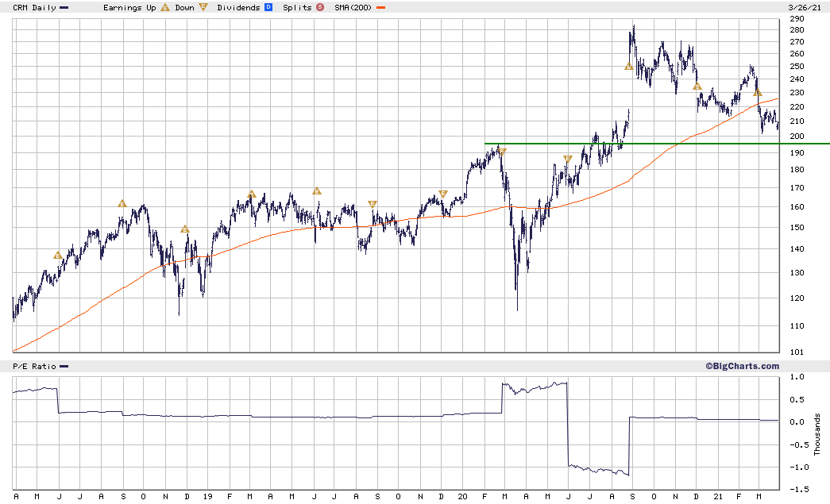Click the '160' price axis label
Screen dimensions: 830x504
pos(797,207)
